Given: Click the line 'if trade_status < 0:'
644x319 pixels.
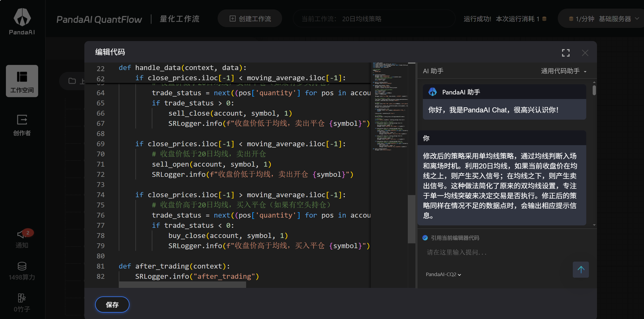Looking at the screenshot, I should 193,225.
